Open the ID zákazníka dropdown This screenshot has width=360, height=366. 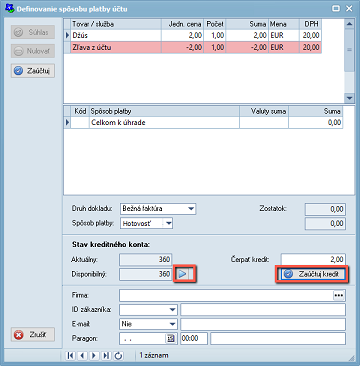click(x=173, y=310)
